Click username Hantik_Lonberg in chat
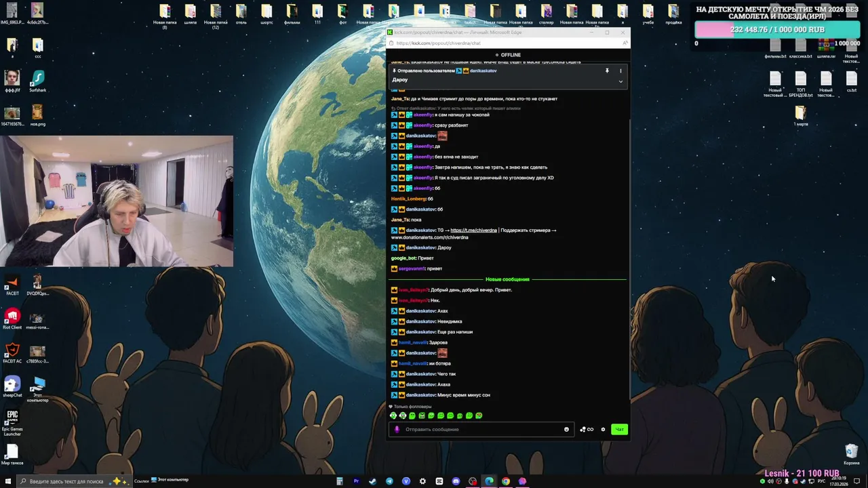The width and height of the screenshot is (868, 488). point(408,199)
